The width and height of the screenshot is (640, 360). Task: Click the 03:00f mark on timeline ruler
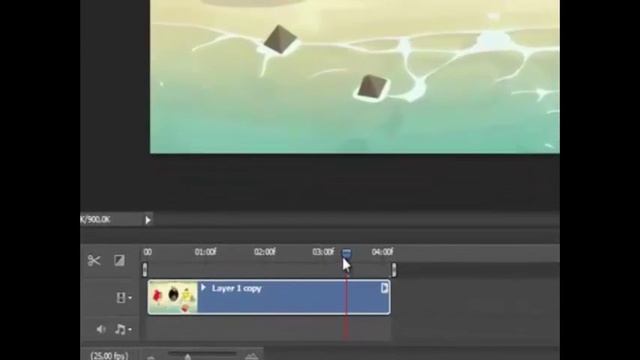pos(323,252)
